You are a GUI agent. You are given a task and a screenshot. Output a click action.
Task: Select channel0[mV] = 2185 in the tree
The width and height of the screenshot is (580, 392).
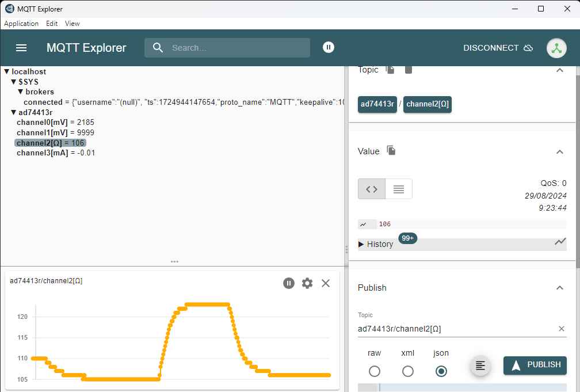(55, 122)
